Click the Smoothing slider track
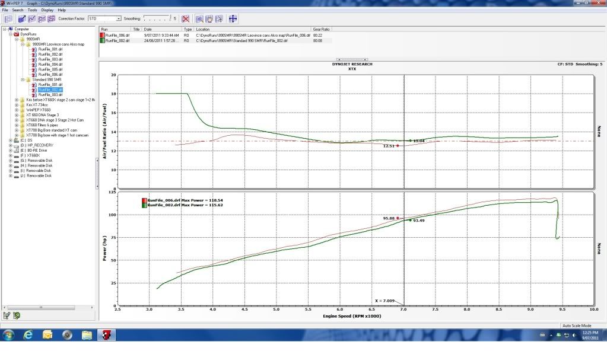The width and height of the screenshot is (607, 364). click(157, 18)
